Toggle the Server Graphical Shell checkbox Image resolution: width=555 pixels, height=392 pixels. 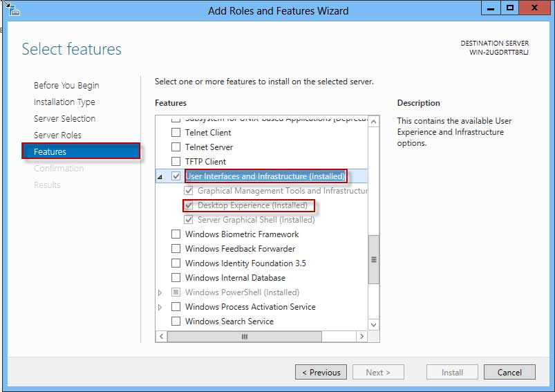(188, 220)
